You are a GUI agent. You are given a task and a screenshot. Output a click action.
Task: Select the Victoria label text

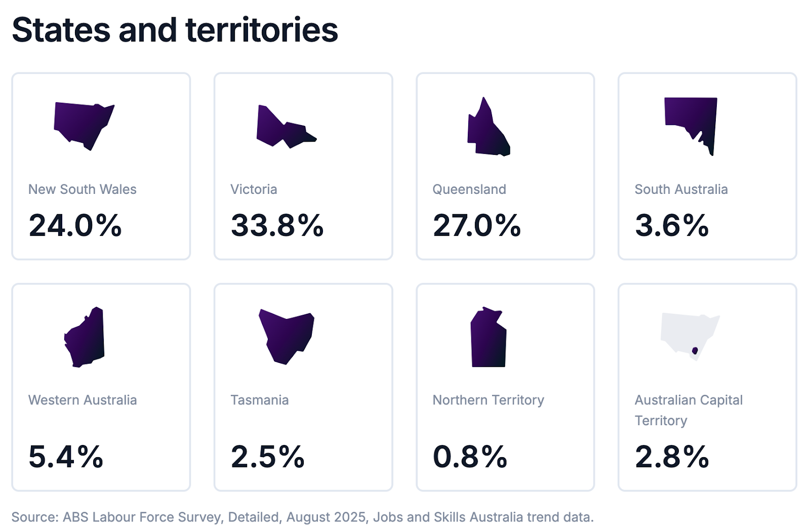point(254,189)
